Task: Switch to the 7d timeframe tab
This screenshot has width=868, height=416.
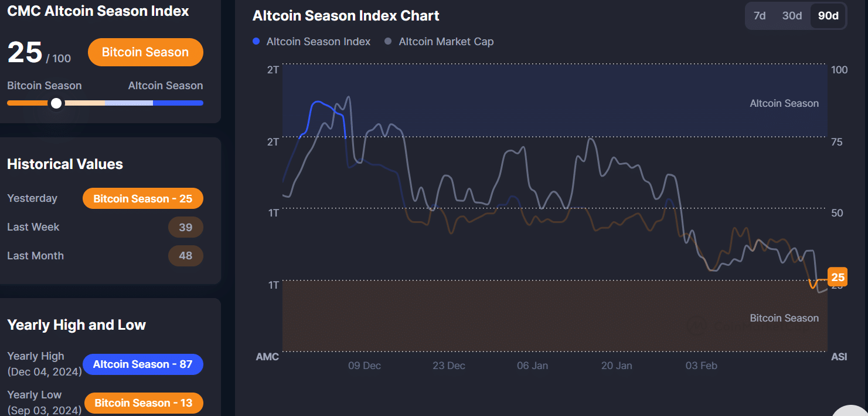Action: (x=760, y=16)
